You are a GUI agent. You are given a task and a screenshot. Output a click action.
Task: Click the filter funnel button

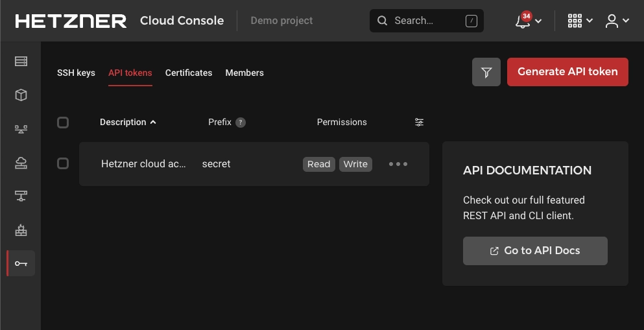486,72
